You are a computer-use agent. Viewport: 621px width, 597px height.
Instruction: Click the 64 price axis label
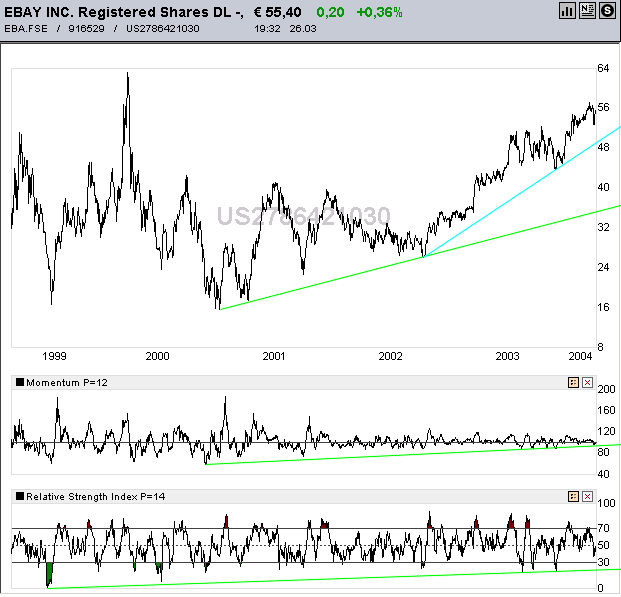603,68
